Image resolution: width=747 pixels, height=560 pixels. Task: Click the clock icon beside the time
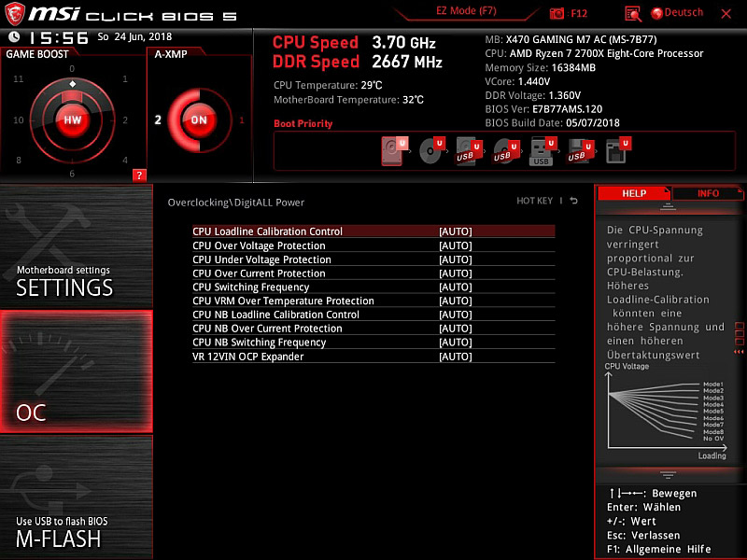14,36
